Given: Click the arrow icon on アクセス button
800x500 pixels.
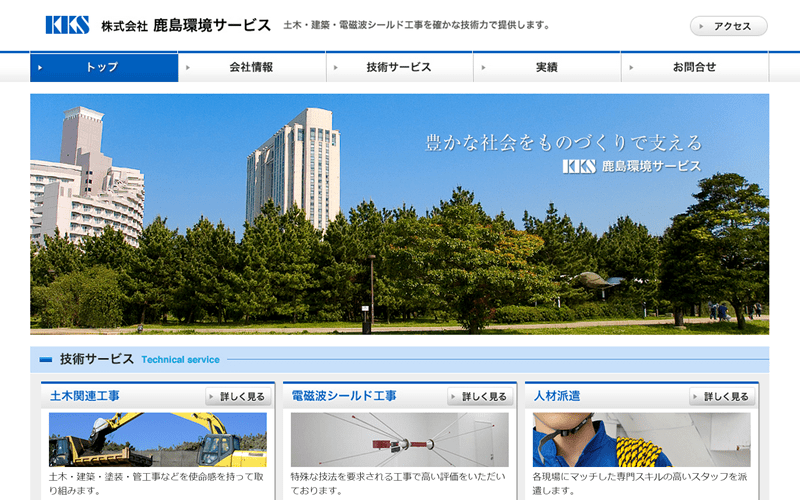Looking at the screenshot, I should pyautogui.click(x=702, y=26).
